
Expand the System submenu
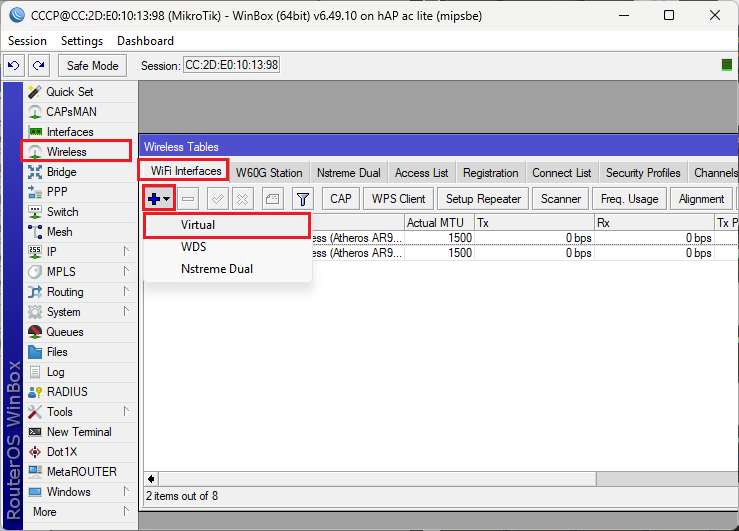(x=126, y=311)
